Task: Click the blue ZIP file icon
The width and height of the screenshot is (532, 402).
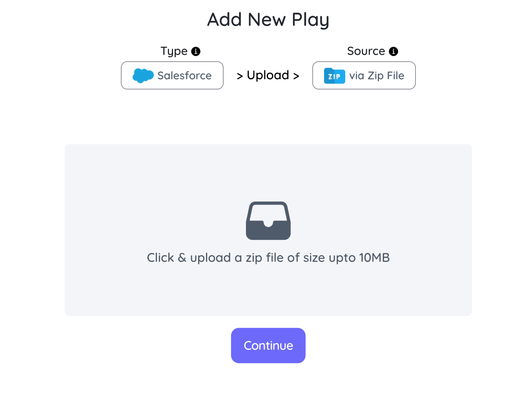Action: [x=334, y=76]
